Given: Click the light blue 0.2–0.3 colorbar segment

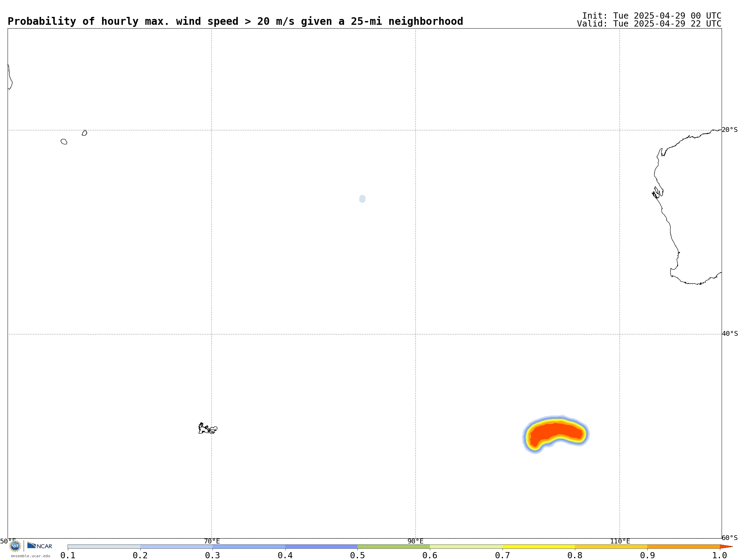Looking at the screenshot, I should click(x=176, y=547).
